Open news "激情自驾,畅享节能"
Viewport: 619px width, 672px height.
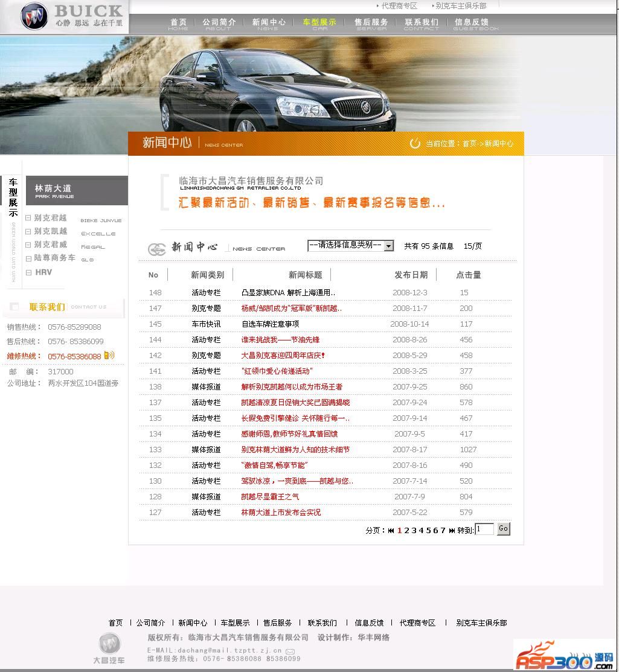(x=274, y=466)
